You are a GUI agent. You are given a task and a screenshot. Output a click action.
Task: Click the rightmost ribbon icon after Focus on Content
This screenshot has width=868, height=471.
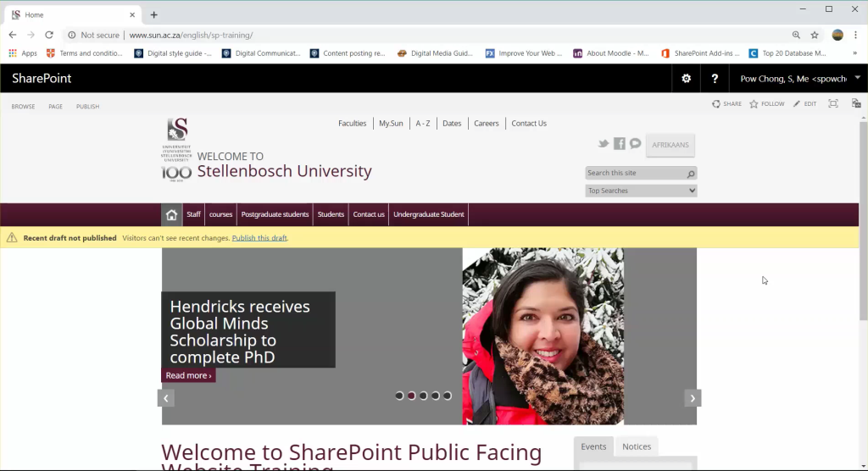[856, 103]
